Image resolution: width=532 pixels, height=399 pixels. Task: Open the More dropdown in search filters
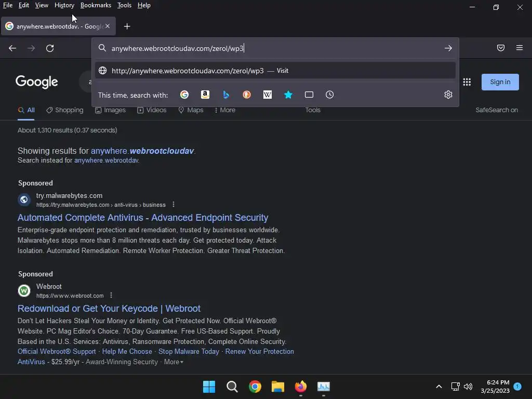tap(225, 110)
